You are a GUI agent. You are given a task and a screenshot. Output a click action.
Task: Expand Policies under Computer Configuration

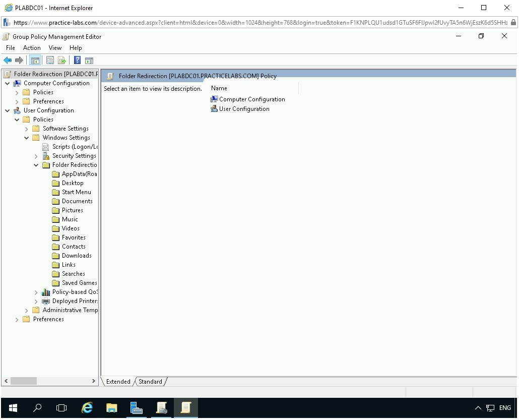(x=17, y=92)
